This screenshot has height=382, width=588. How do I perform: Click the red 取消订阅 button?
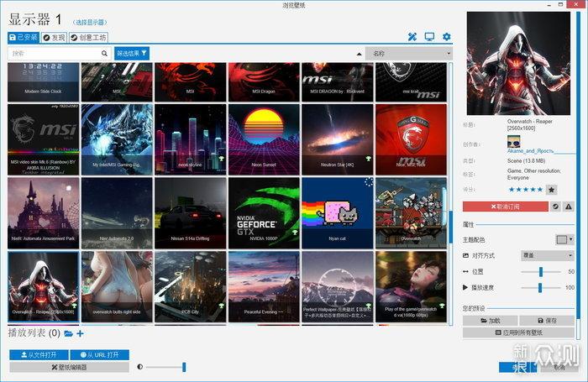point(505,207)
